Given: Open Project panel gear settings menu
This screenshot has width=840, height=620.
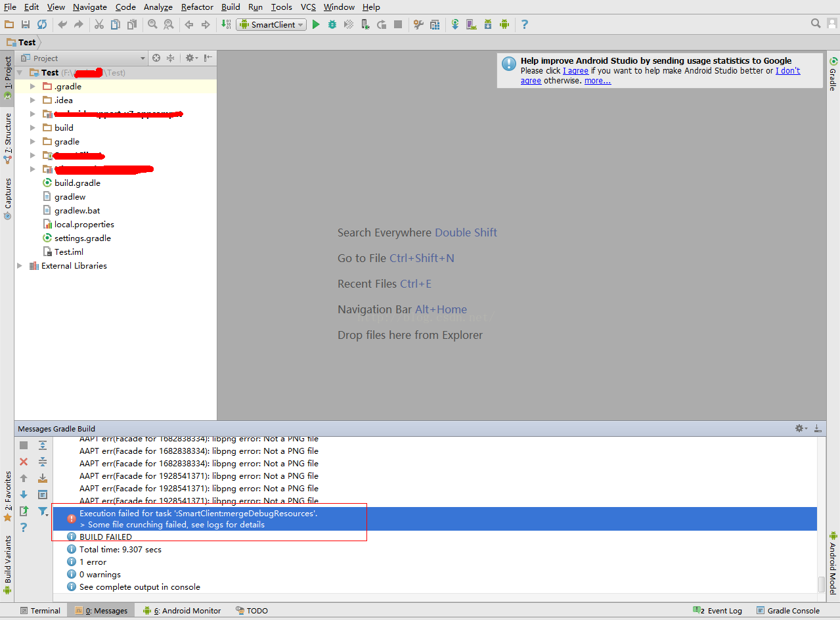Looking at the screenshot, I should click(x=190, y=58).
